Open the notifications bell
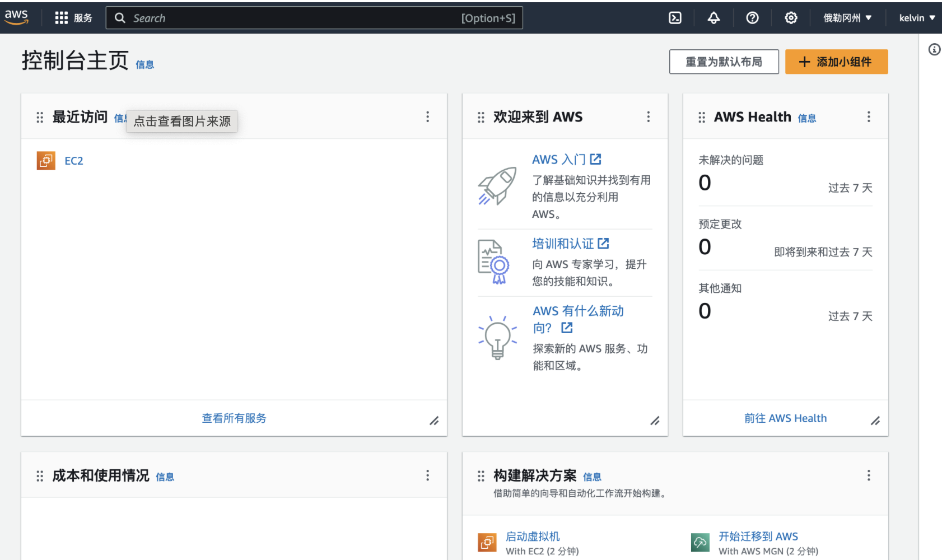This screenshot has height=560, width=942. pyautogui.click(x=714, y=18)
